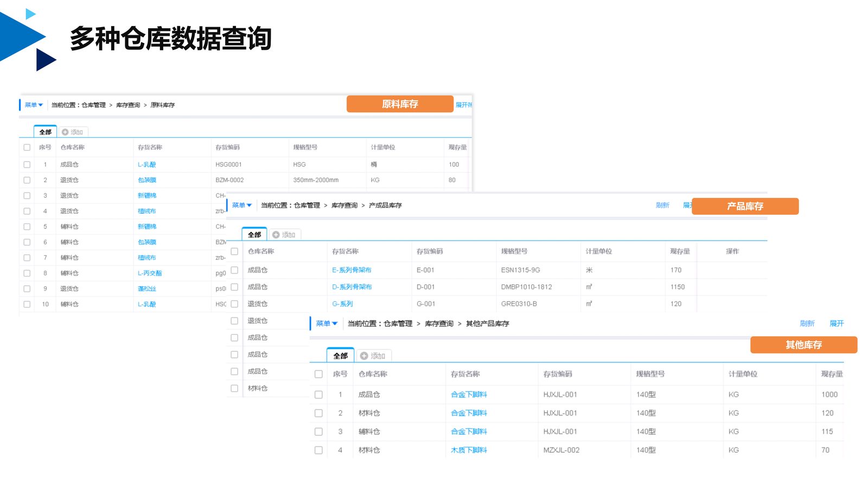Click the GRE0310-B spec cell
The height and width of the screenshot is (488, 868).
(x=519, y=304)
